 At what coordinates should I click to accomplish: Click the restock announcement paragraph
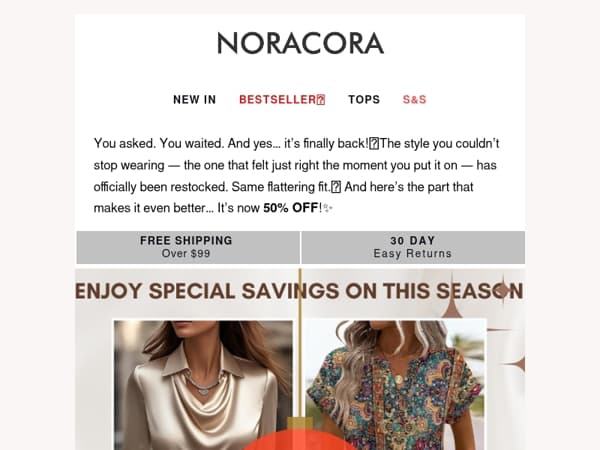(297, 176)
